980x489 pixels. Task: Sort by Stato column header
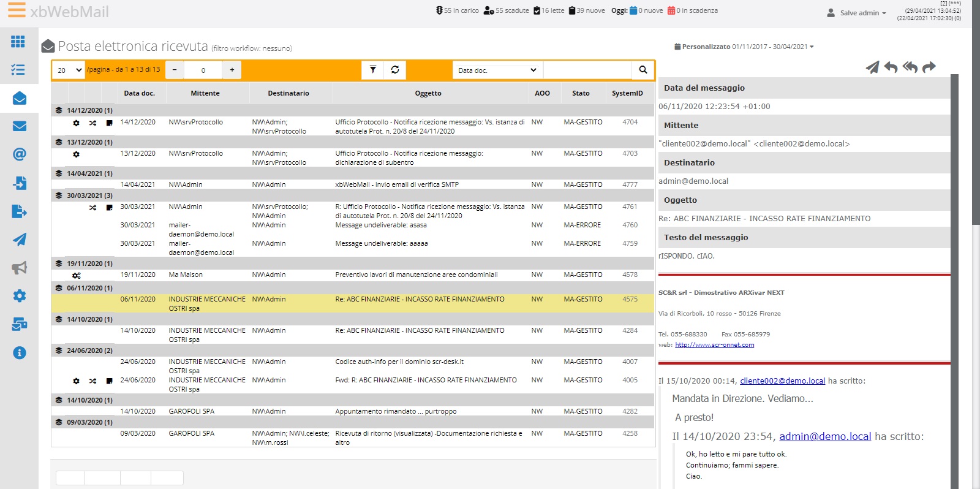point(581,93)
